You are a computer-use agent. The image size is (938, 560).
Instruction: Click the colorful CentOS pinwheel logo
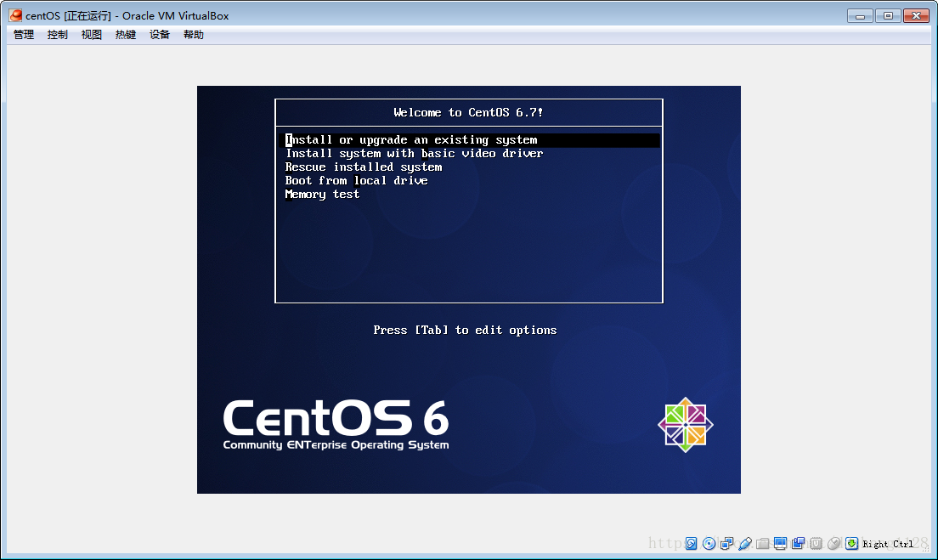click(686, 425)
